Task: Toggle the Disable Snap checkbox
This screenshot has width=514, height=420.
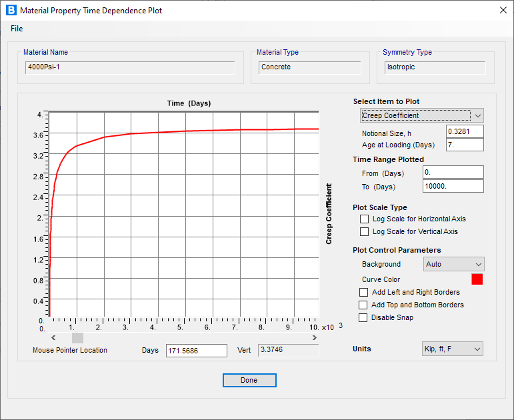Action: click(x=364, y=317)
